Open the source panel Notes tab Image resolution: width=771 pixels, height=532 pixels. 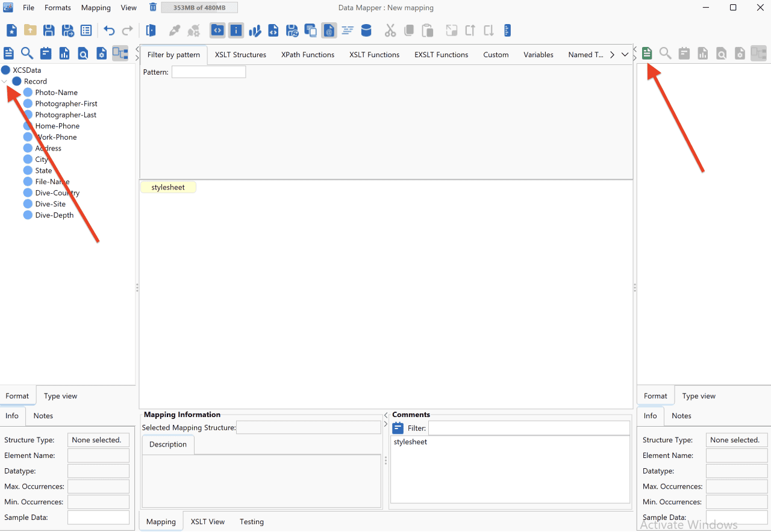click(43, 416)
